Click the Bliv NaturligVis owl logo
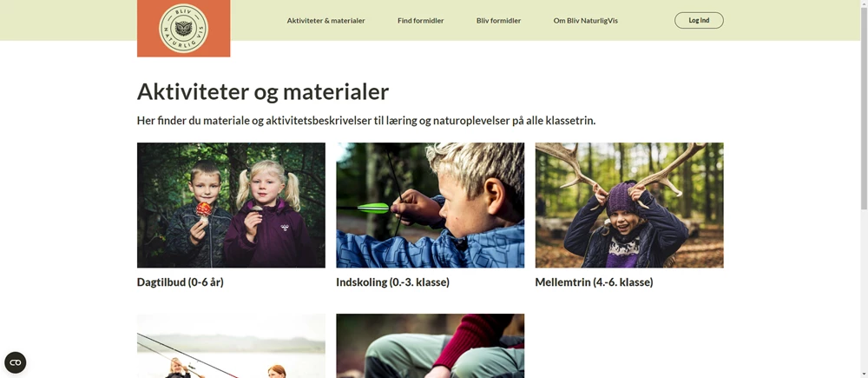 (x=183, y=29)
